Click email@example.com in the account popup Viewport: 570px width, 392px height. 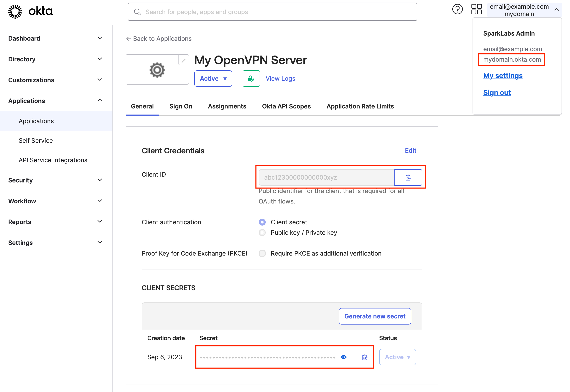512,49
